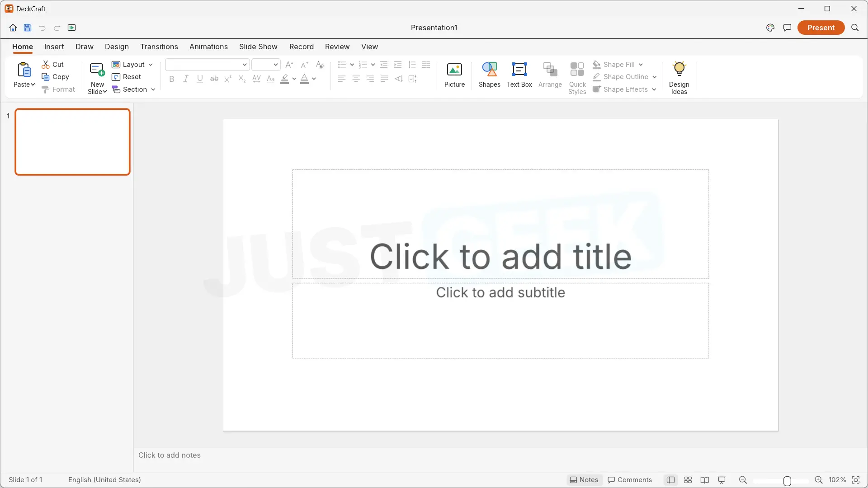Open the theme palette icon near Present
The width and height of the screenshot is (868, 488).
tap(770, 28)
